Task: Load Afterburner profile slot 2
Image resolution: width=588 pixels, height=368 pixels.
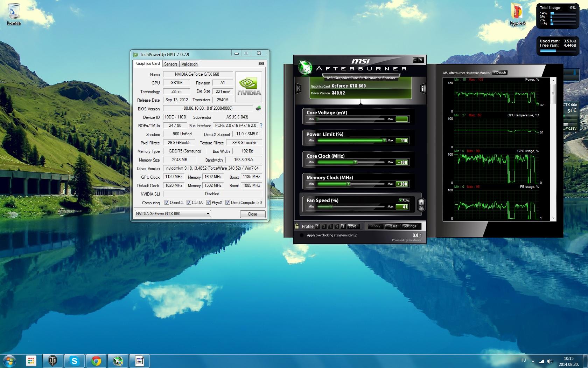Action: click(324, 226)
